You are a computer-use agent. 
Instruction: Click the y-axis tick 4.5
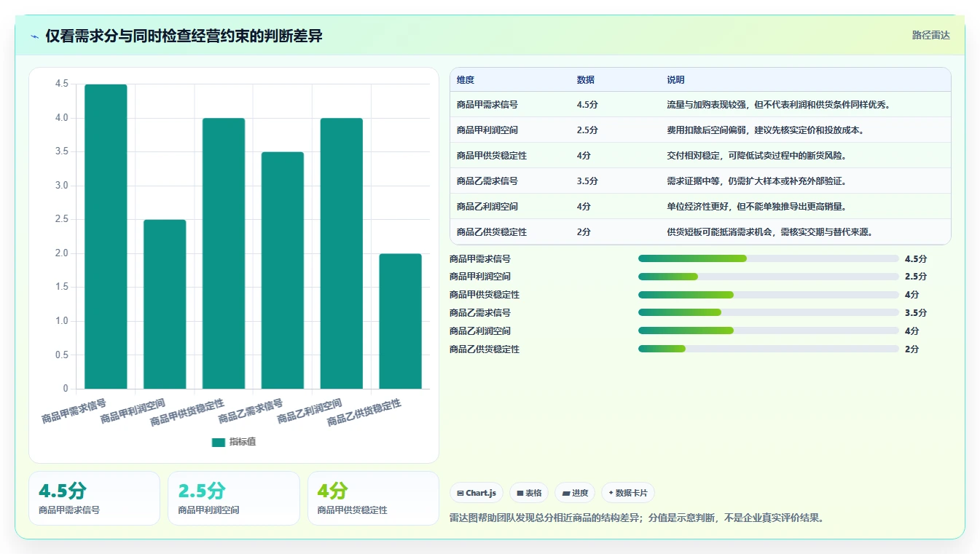click(62, 84)
